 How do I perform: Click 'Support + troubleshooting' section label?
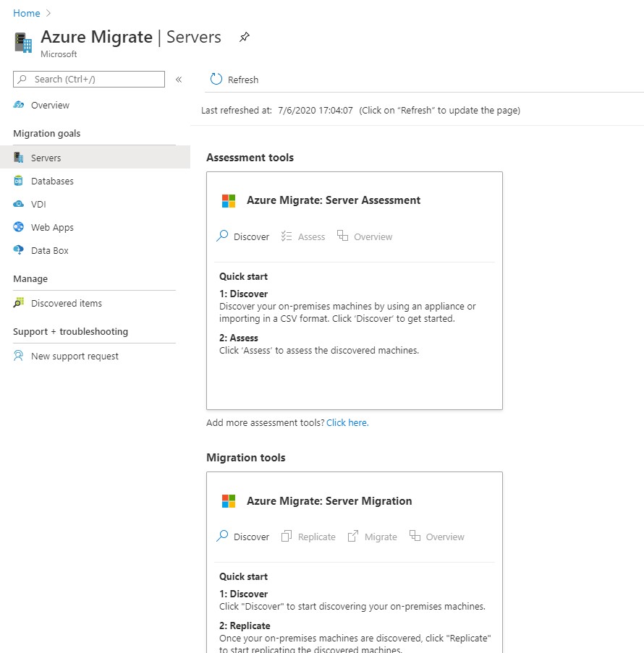pyautogui.click(x=70, y=332)
